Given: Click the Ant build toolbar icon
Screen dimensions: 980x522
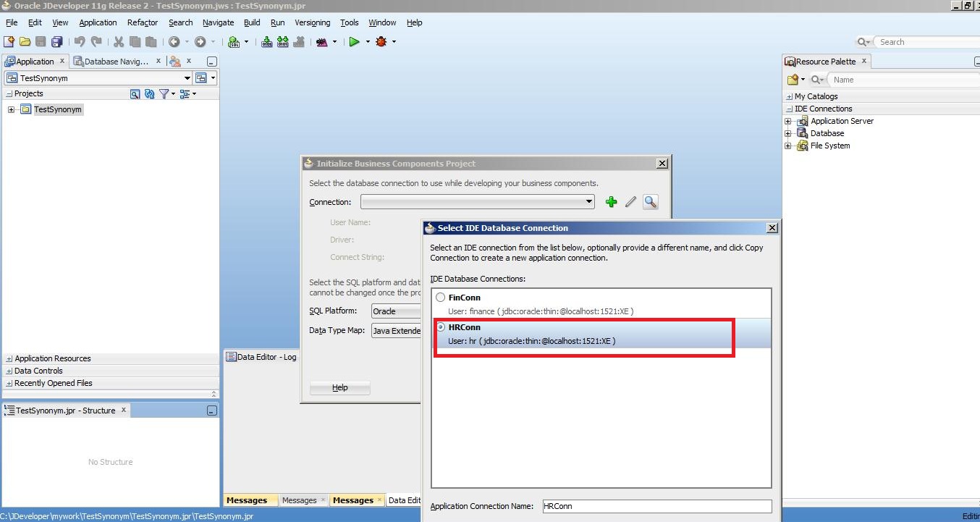Looking at the screenshot, I should pos(322,42).
